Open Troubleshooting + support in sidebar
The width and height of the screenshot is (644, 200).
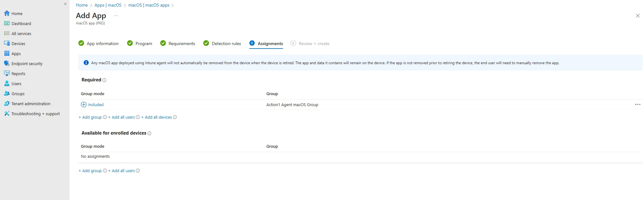36,114
